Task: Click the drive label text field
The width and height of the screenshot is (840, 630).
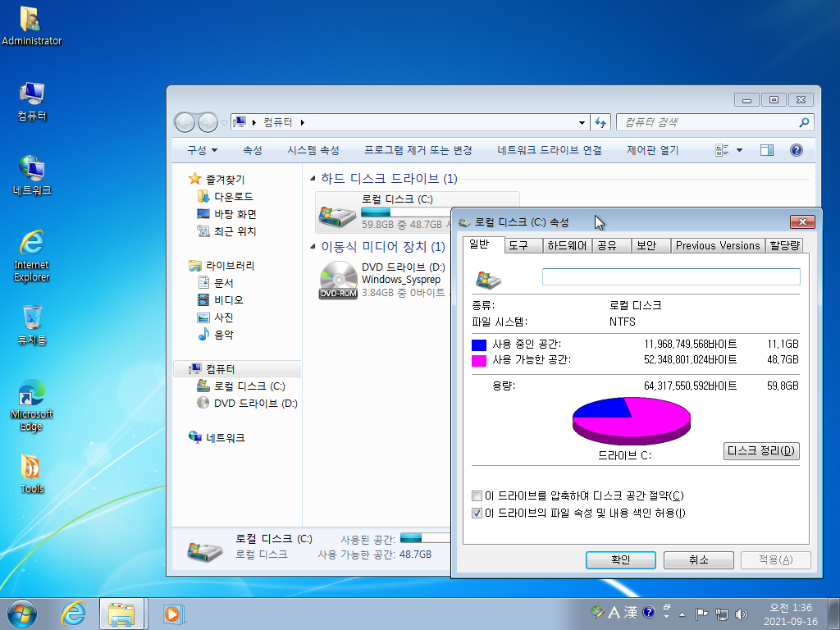Action: point(671,277)
